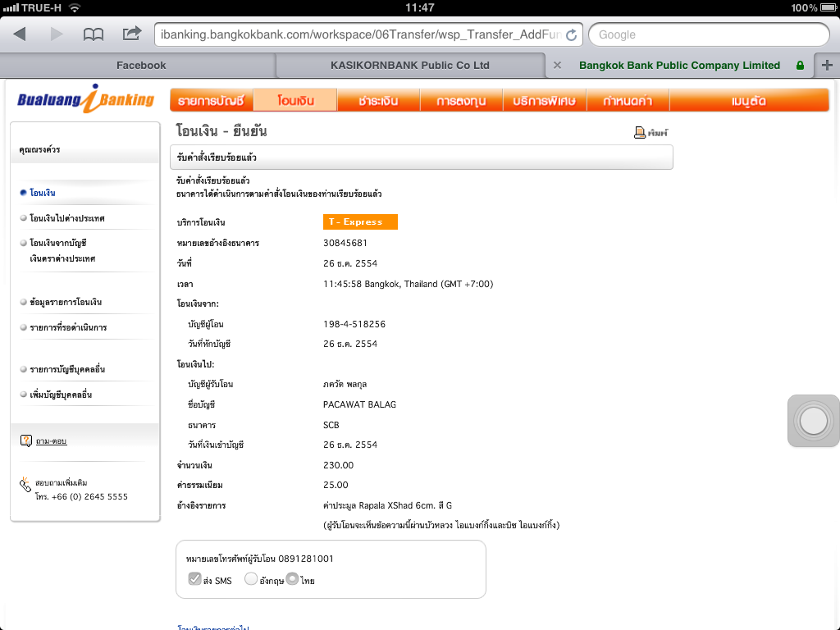Open the เมนูลัด shortcut menu
840x630 pixels.
[749, 101]
